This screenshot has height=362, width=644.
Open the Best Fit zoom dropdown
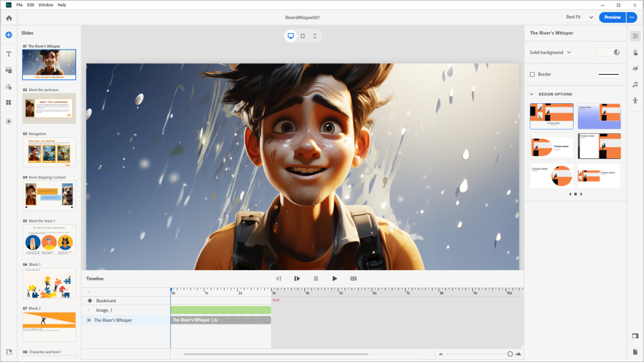579,18
